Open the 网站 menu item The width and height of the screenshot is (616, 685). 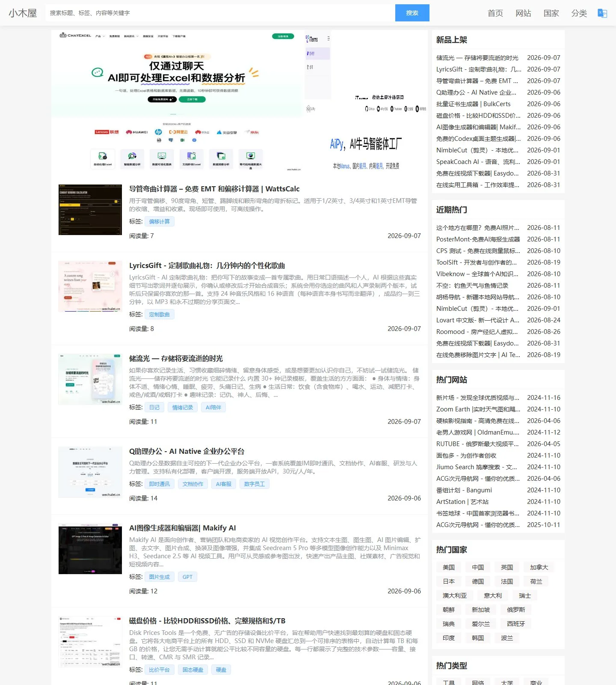[523, 13]
